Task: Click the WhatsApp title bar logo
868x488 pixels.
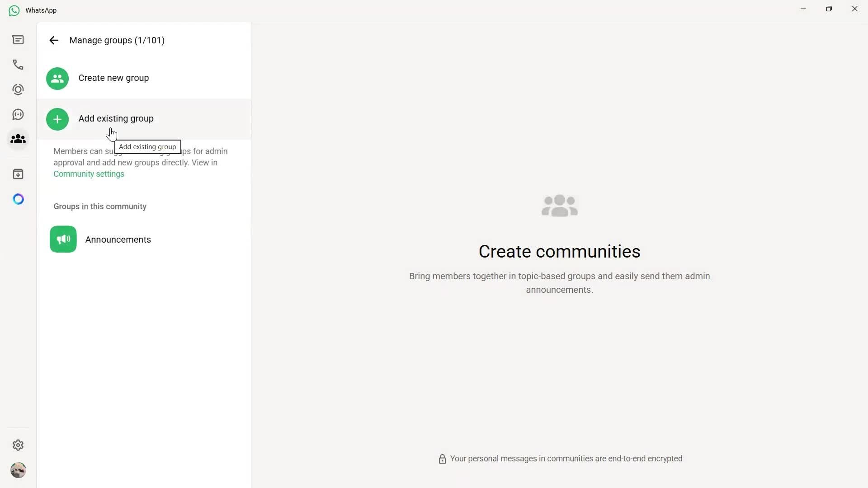Action: click(x=14, y=10)
